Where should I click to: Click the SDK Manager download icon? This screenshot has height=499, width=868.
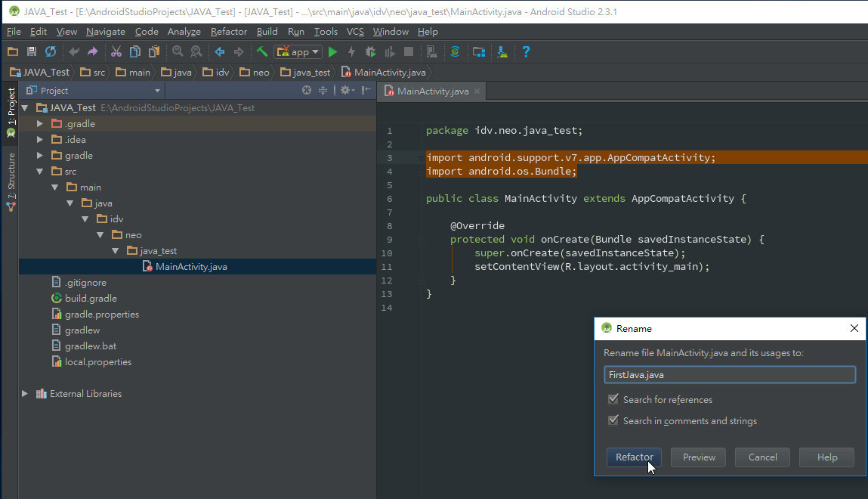point(502,52)
